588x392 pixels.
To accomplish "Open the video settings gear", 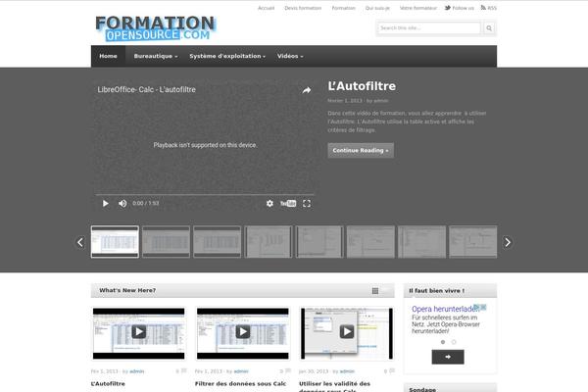I will click(269, 203).
